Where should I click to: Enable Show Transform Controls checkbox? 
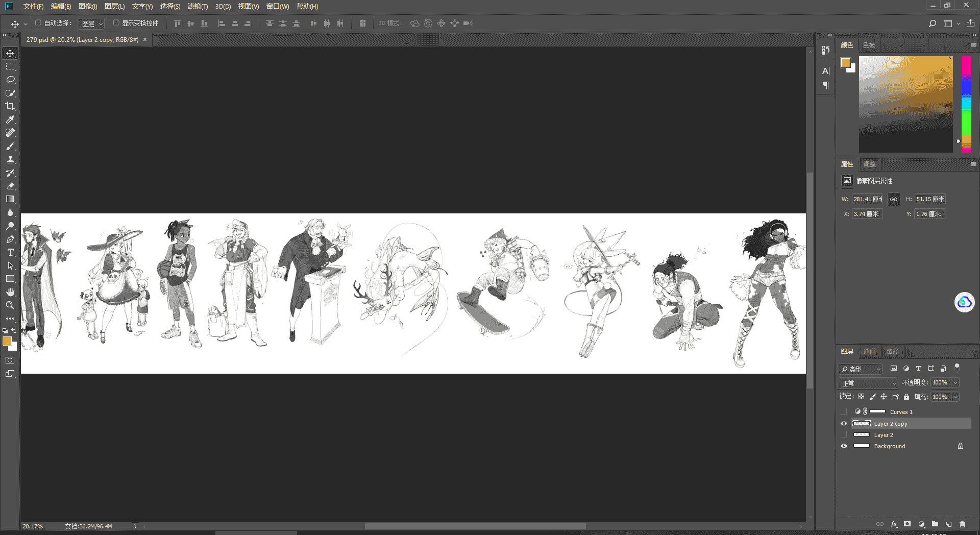(116, 23)
